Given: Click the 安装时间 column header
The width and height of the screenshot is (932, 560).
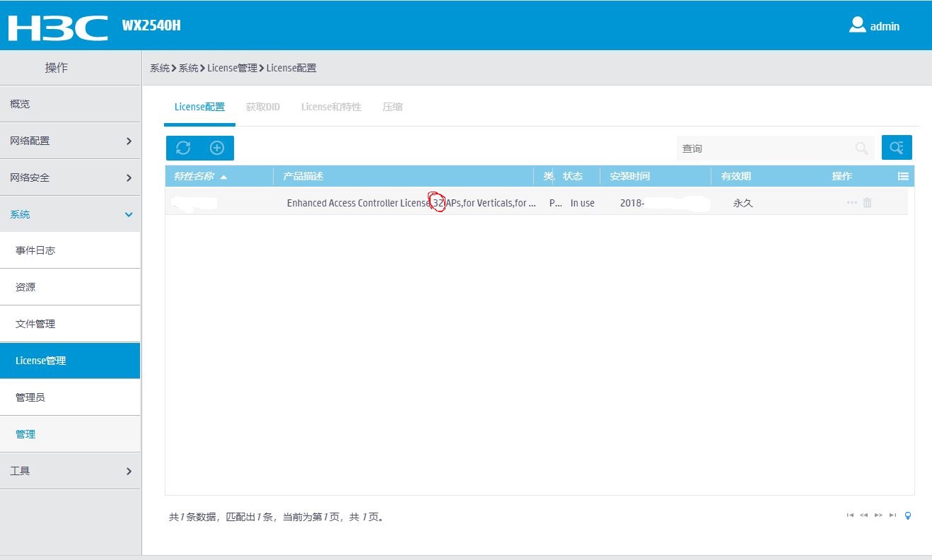Looking at the screenshot, I should (x=630, y=176).
